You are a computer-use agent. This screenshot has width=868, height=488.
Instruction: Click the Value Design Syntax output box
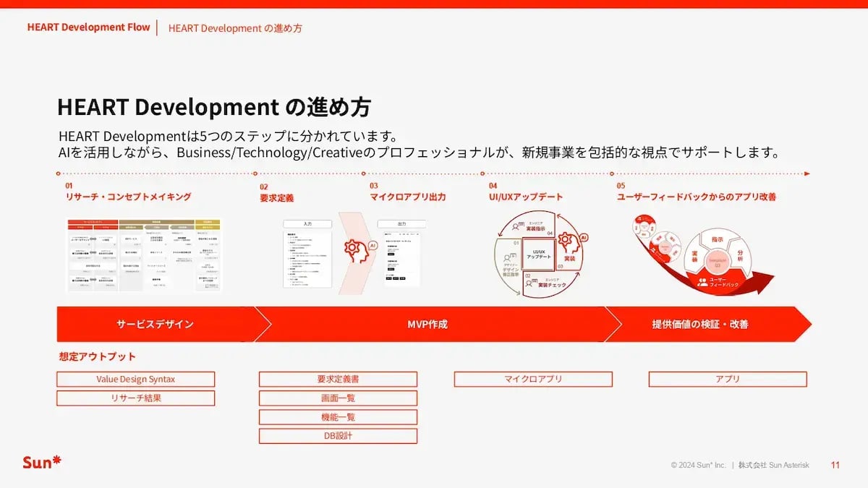[x=136, y=379]
